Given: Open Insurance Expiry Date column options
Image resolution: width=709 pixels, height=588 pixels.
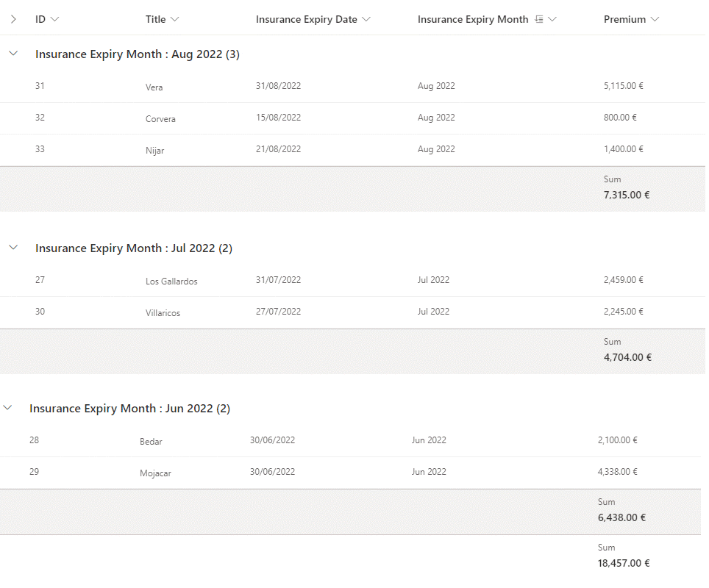Looking at the screenshot, I should pos(313,20).
